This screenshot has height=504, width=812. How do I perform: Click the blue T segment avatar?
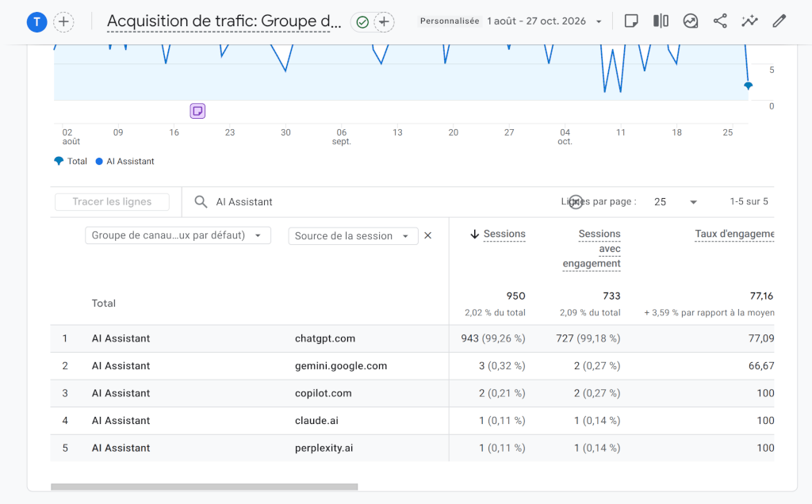click(36, 21)
